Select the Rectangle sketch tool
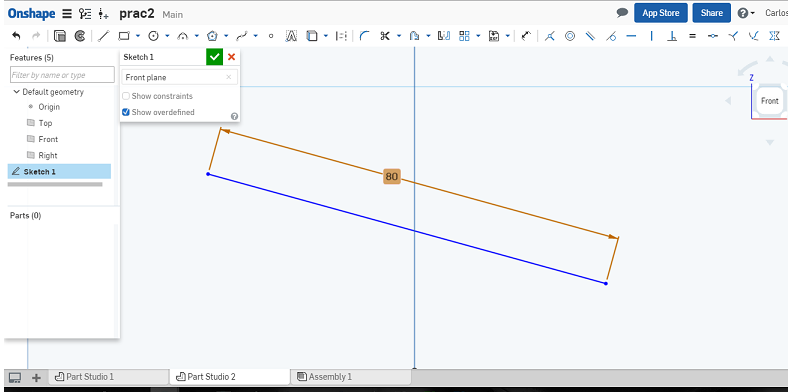 coord(124,36)
